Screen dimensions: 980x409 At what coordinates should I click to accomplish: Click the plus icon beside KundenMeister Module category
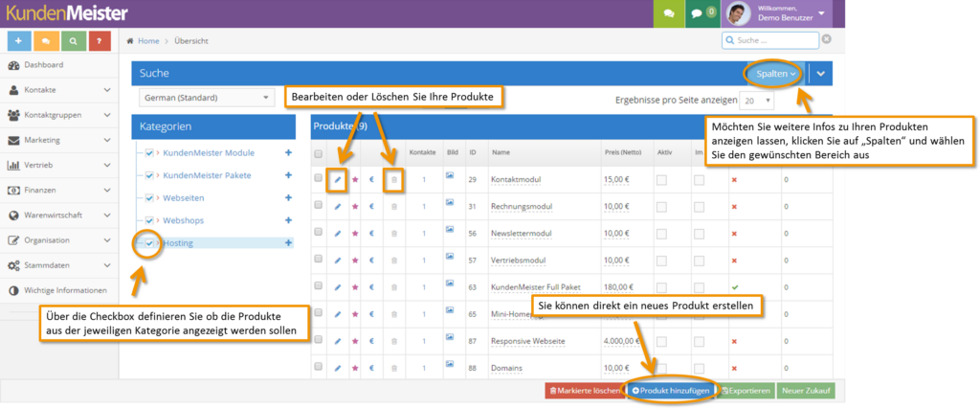pos(288,152)
